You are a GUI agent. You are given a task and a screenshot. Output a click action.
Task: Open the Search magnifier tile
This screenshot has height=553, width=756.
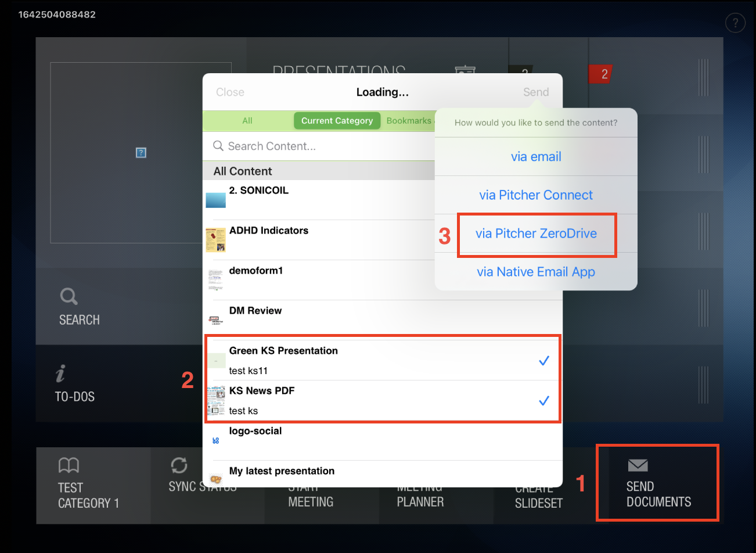(x=69, y=297)
